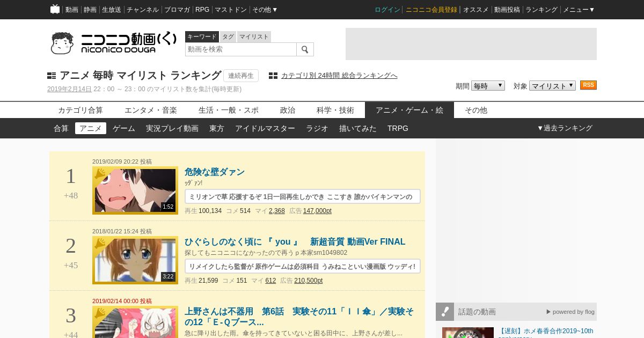Open video 上野さんは不器用 第6話
Viewport: 644px width, 338px height.
(299, 317)
